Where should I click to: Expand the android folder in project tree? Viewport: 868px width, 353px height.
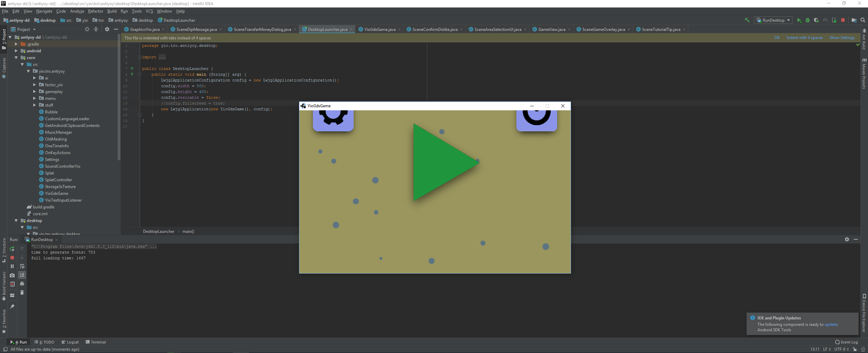[x=16, y=51]
